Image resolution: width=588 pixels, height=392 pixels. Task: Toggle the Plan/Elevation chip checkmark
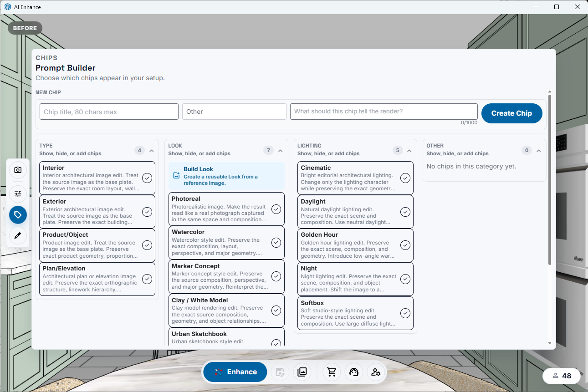coord(147,279)
